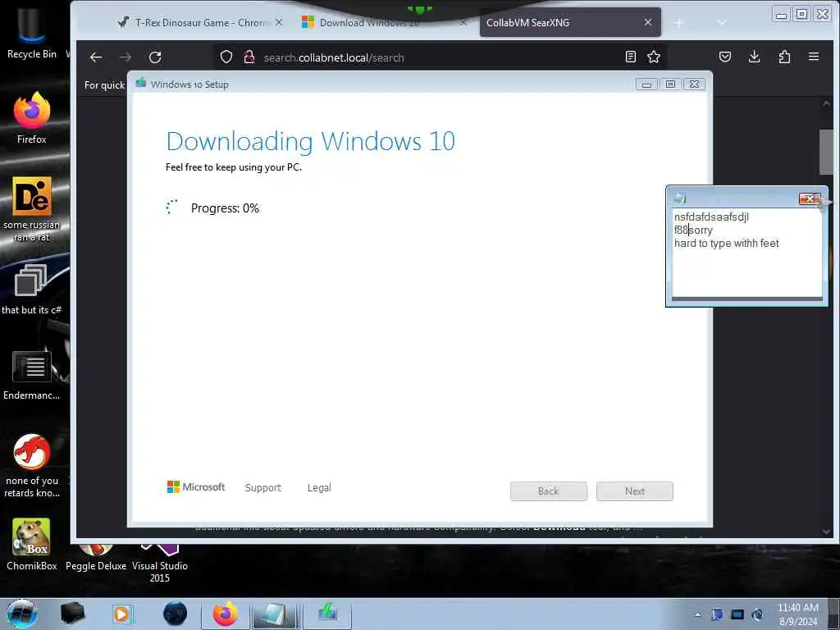The width and height of the screenshot is (840, 630).
Task: Switch to Windows Setup taskbar button
Action: click(x=327, y=614)
